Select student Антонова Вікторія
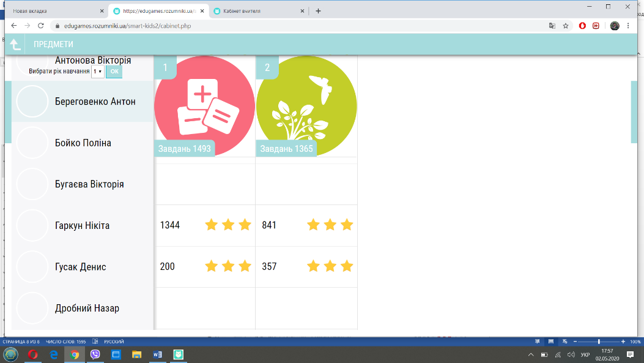Viewport: 644px width, 363px height. [93, 60]
